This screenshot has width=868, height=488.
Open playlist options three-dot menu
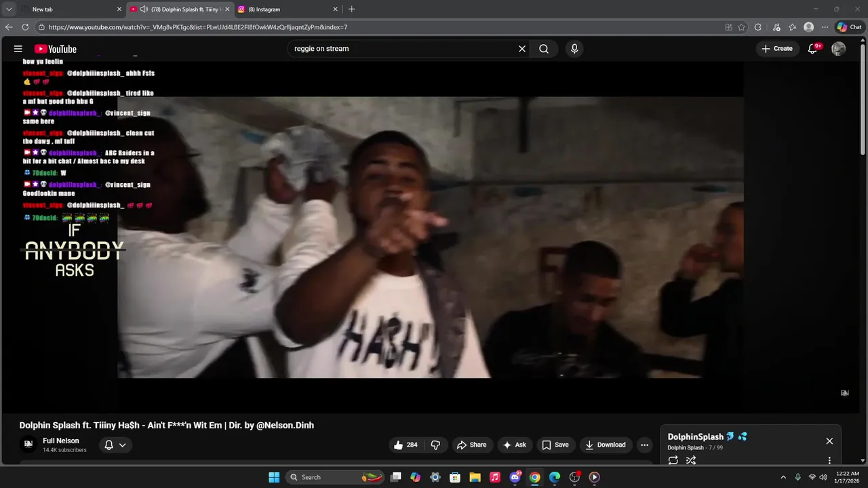pyautogui.click(x=829, y=460)
